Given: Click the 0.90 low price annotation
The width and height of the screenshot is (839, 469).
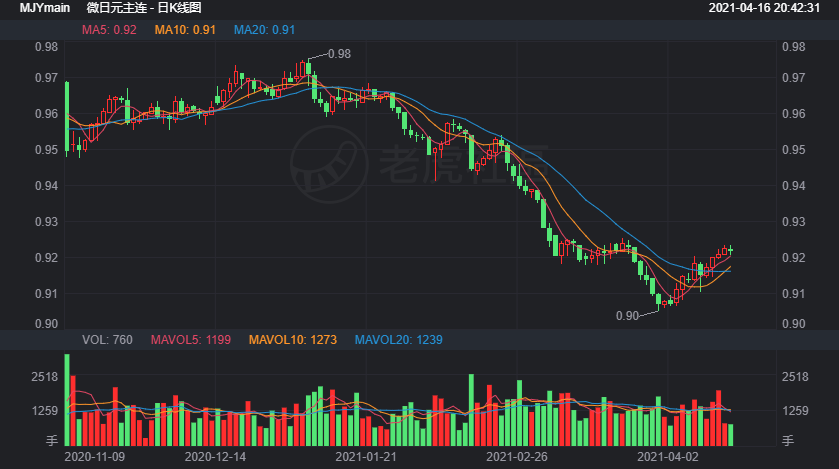Looking at the screenshot, I should (x=627, y=316).
